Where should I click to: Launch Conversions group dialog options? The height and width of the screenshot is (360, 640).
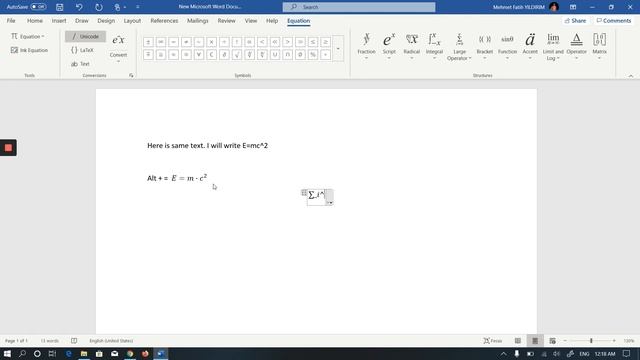[x=131, y=76]
